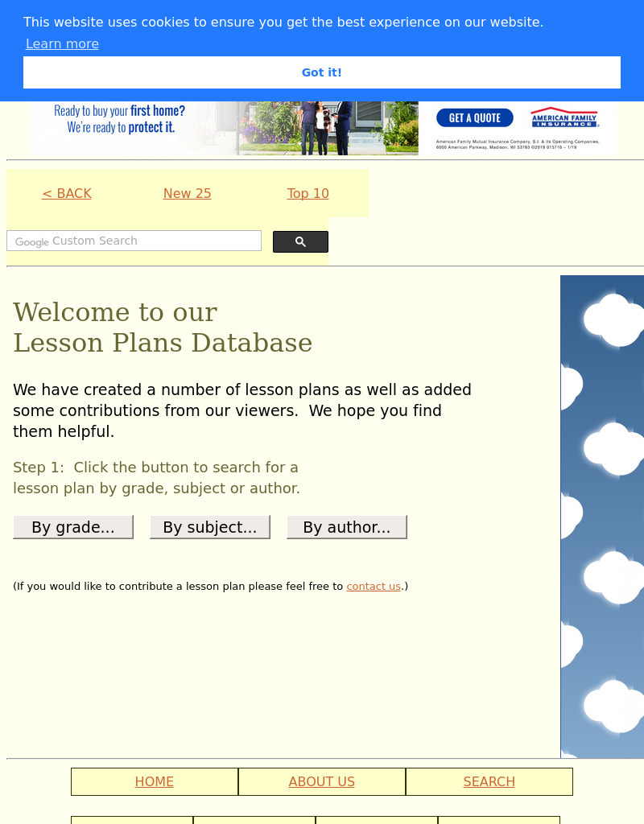
Task: Search lesson plans By author...
Action: (346, 527)
